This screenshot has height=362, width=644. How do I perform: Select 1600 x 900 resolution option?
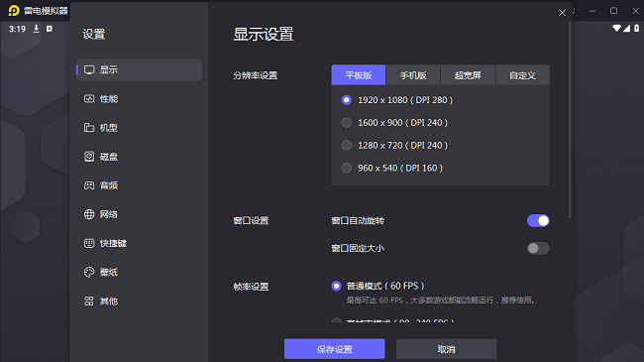[394, 123]
